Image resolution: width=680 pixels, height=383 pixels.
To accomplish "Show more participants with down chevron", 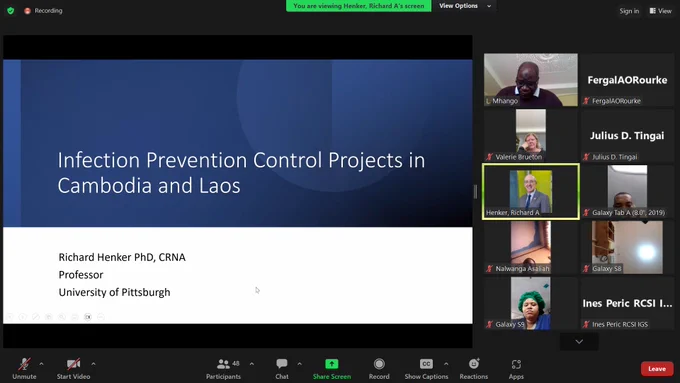I will (x=579, y=342).
